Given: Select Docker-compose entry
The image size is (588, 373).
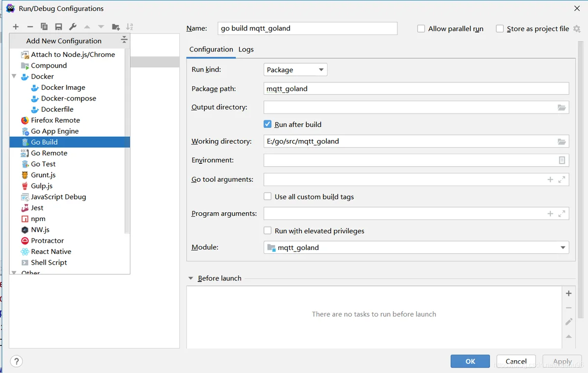Looking at the screenshot, I should pyautogui.click(x=70, y=98).
